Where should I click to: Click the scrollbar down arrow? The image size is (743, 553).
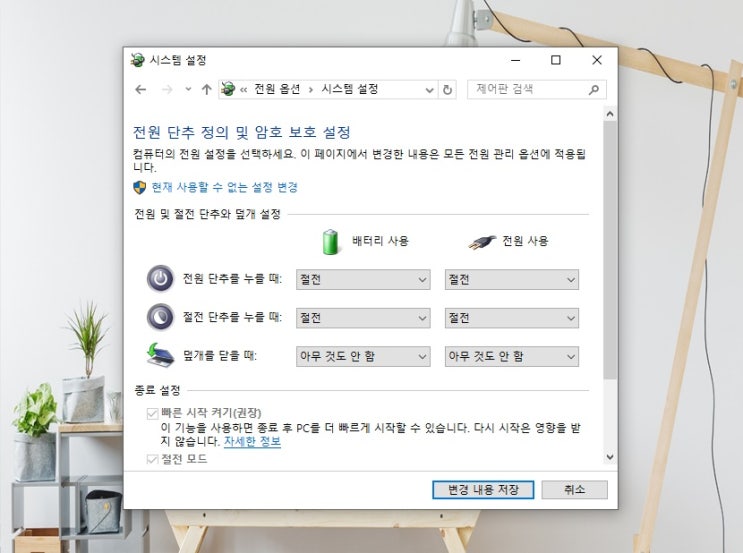tap(610, 457)
